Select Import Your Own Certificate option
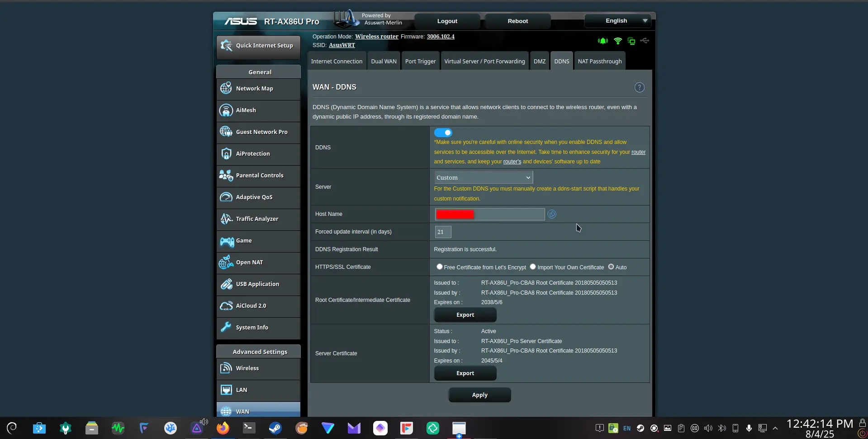The width and height of the screenshot is (868, 439). pos(533,267)
